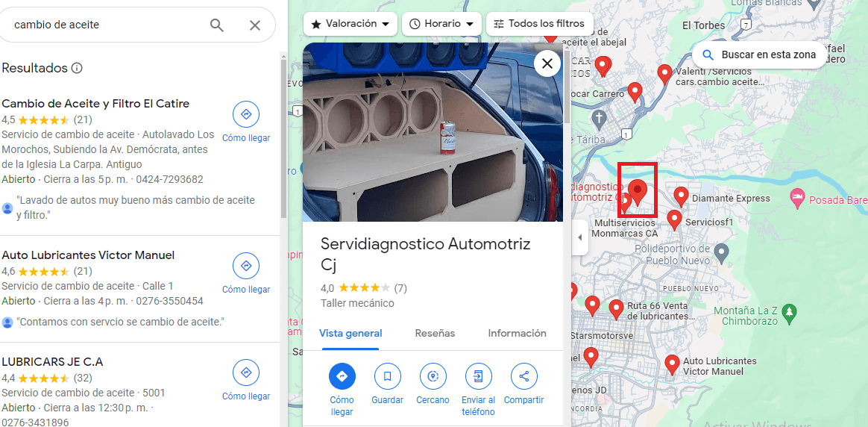Open Todos los filtros button
Image resolution: width=868 pixels, height=427 pixels.
pyautogui.click(x=539, y=24)
